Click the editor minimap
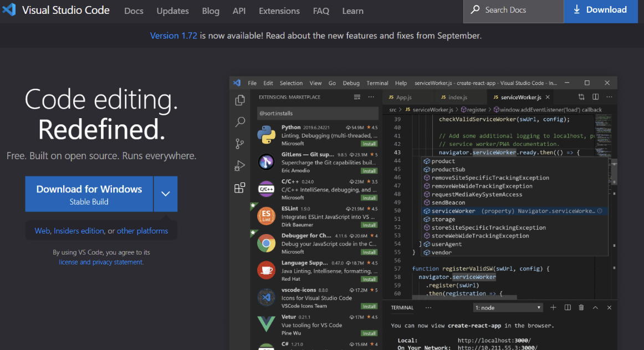The image size is (644, 350). click(x=603, y=136)
